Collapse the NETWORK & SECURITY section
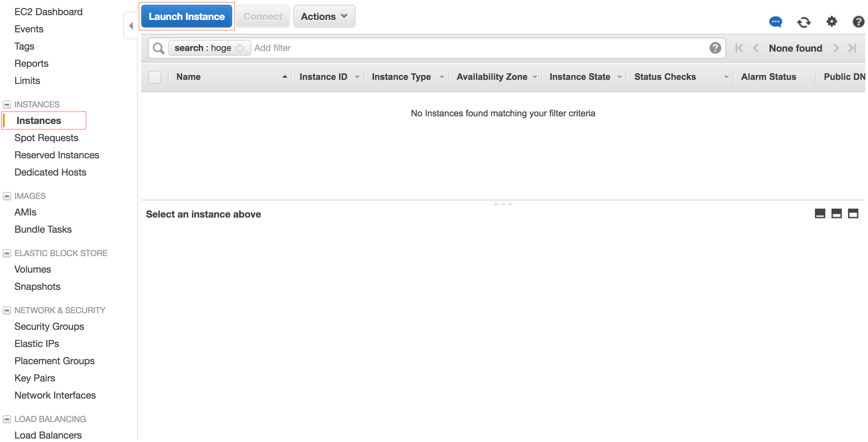This screenshot has height=442, width=868. pos(7,311)
